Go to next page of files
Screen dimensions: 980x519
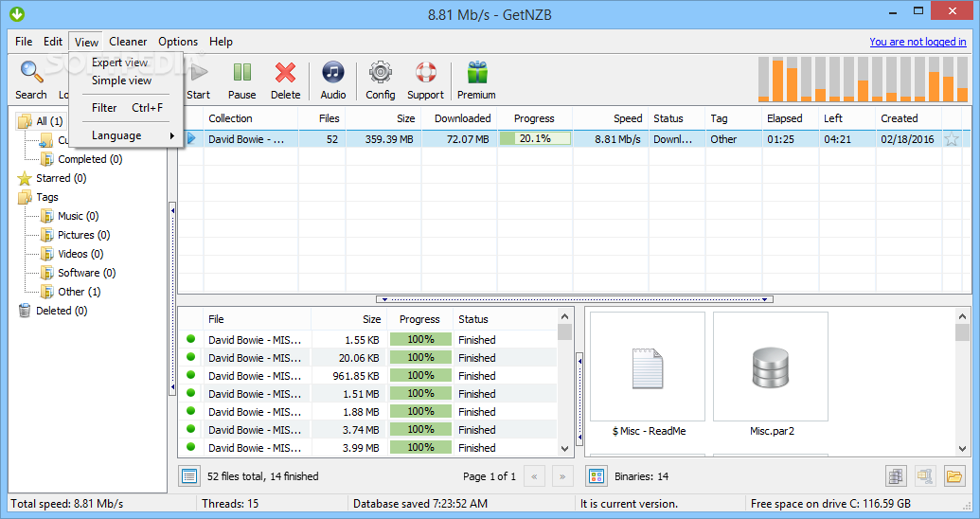point(562,476)
